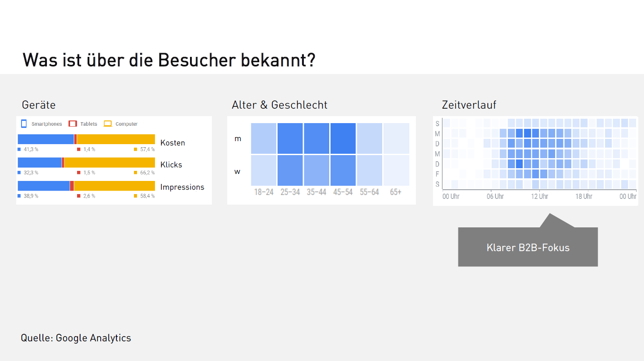Select the red marker beside 2,6 %

click(x=79, y=196)
